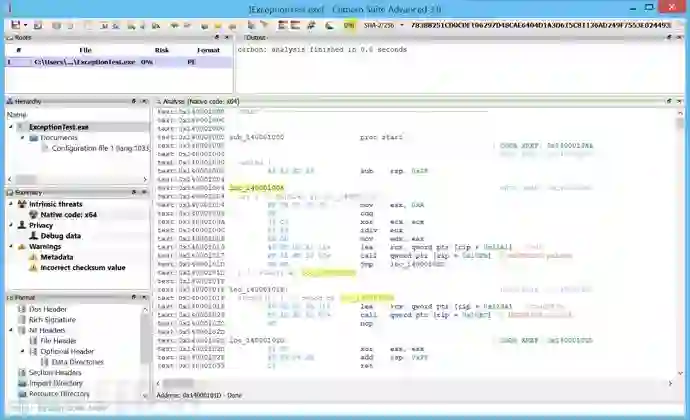Image resolution: width=690 pixels, height=420 pixels.
Task: Click the Format panel vertical scrollbar
Action: 145,338
